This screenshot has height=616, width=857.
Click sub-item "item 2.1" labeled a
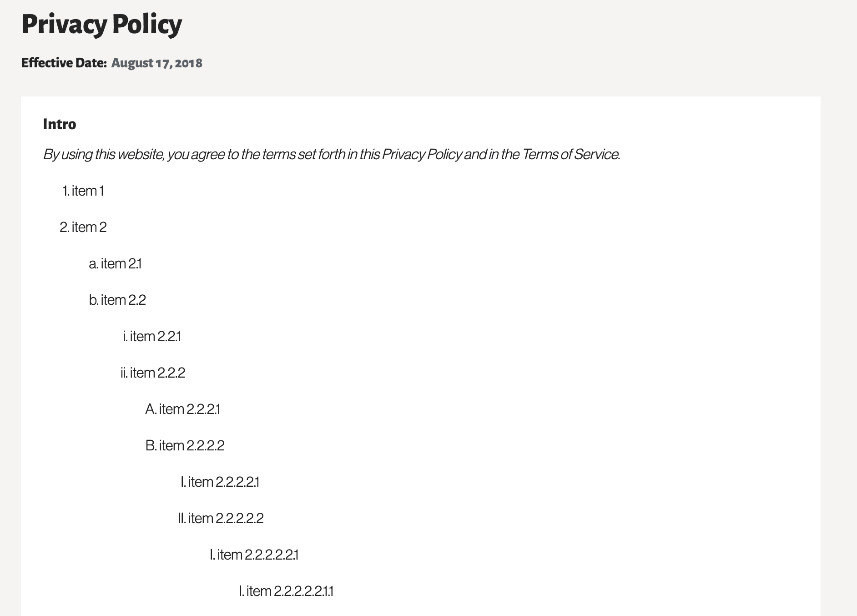point(121,263)
